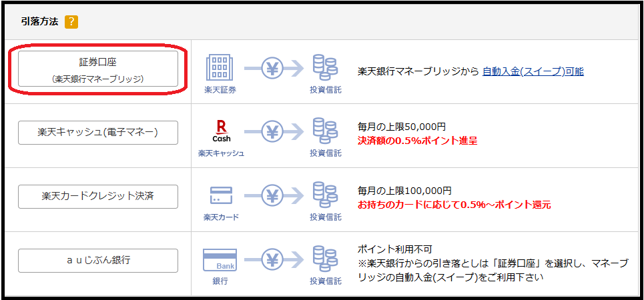The height and width of the screenshot is (300, 644).
Task: Open the 引落方法 question mark help icon
Action: 71,22
